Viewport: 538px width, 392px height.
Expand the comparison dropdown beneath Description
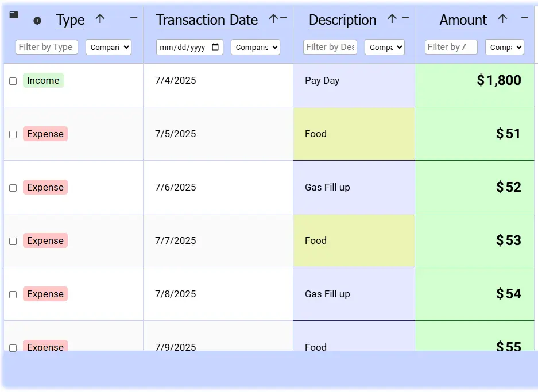(x=384, y=47)
